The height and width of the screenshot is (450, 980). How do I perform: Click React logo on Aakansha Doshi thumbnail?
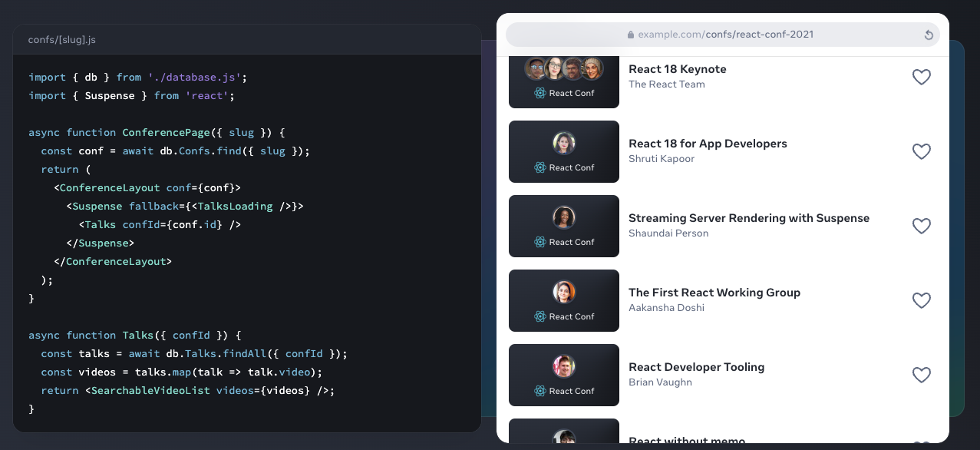[x=540, y=316]
